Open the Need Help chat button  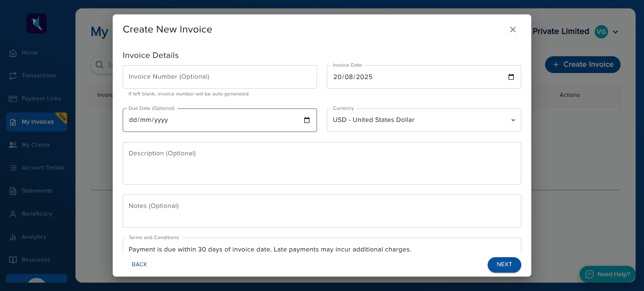point(607,274)
